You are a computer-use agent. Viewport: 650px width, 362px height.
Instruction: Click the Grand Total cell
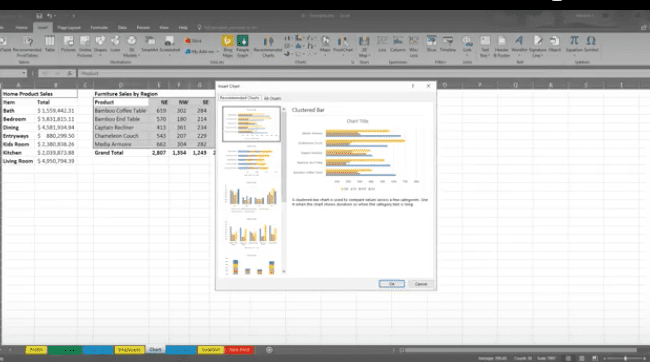tap(121, 153)
